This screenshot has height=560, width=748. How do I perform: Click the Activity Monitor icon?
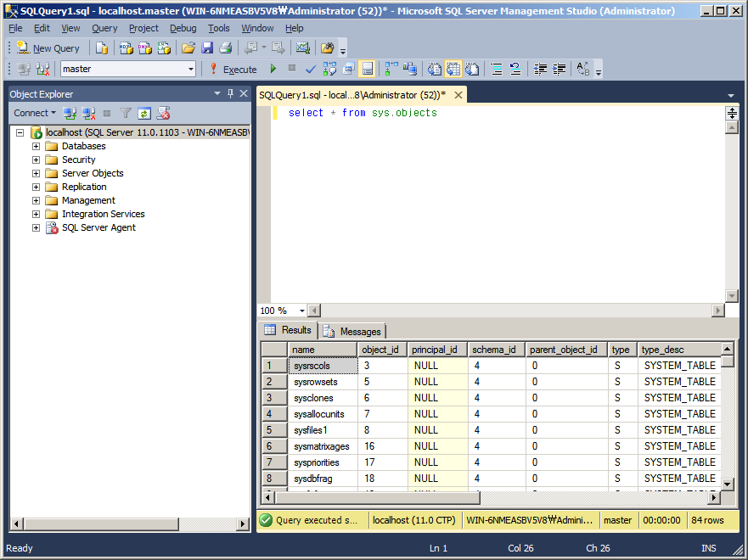303,48
